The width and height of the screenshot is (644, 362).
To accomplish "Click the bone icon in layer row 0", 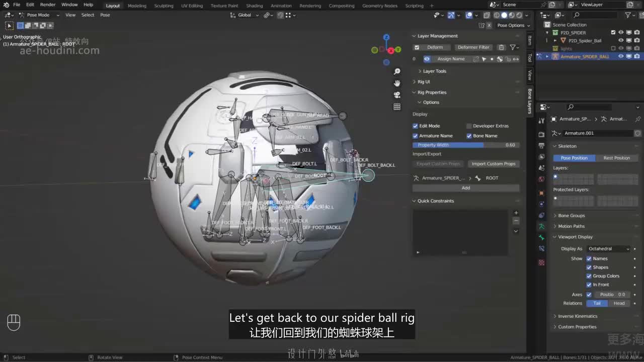I will [500, 59].
